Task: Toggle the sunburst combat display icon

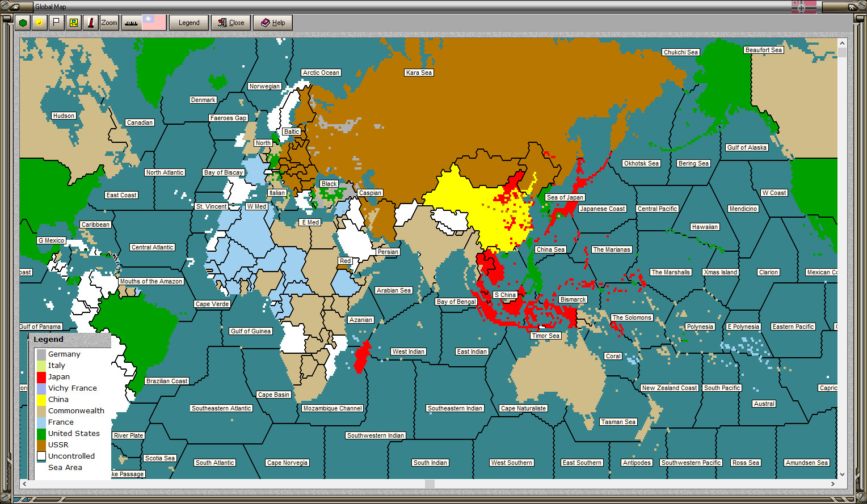Action: coord(40,22)
